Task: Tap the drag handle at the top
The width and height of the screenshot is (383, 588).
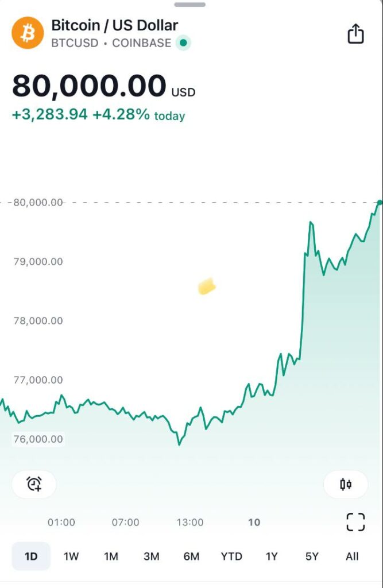Action: (189, 5)
